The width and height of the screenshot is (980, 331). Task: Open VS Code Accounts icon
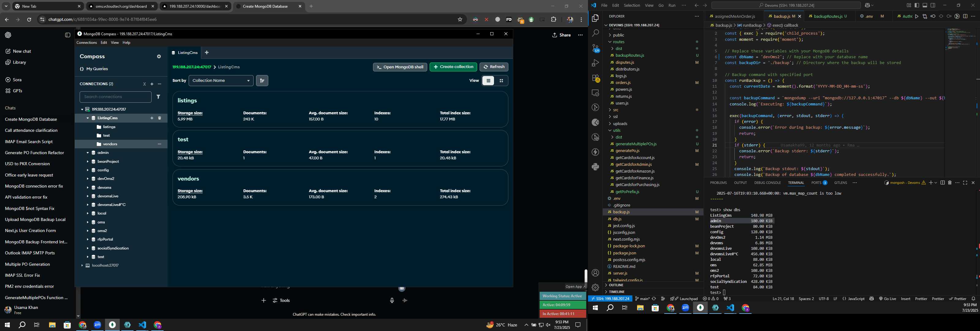click(595, 273)
